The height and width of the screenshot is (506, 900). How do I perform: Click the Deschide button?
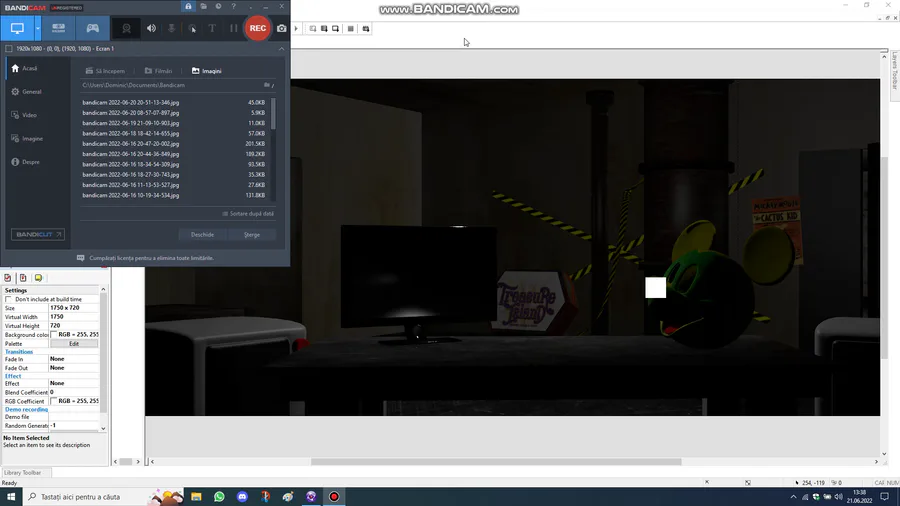pos(202,235)
